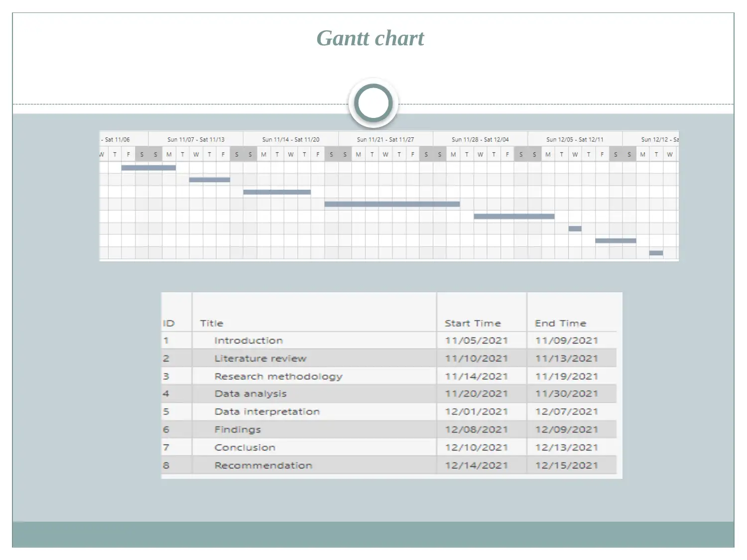The width and height of the screenshot is (747, 560).
Task: Click the Gantt chart slide title
Action: [370, 39]
